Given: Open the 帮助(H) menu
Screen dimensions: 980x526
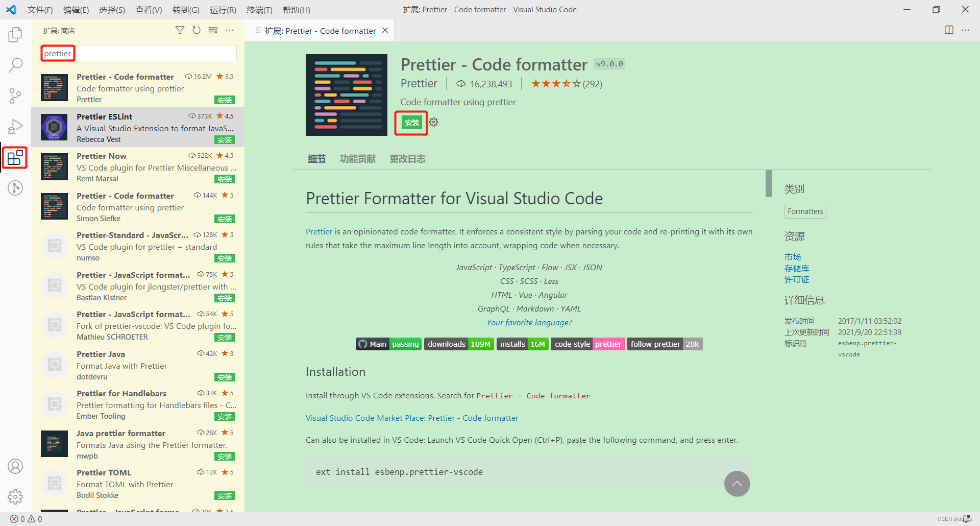Looking at the screenshot, I should pos(296,10).
